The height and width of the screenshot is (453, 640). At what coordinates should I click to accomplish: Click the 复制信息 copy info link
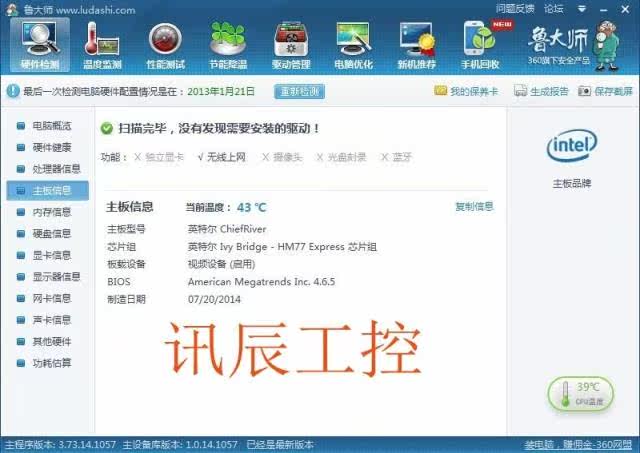pos(474,207)
